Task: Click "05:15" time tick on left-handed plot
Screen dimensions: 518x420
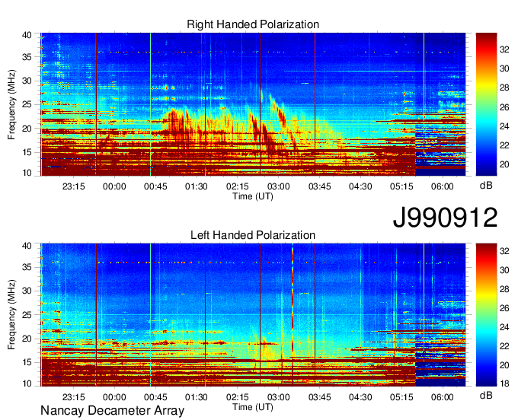Action: pos(401,397)
